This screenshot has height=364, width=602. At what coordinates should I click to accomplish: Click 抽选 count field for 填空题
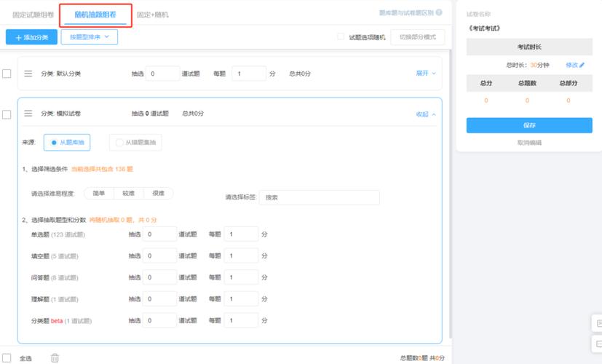(x=159, y=256)
